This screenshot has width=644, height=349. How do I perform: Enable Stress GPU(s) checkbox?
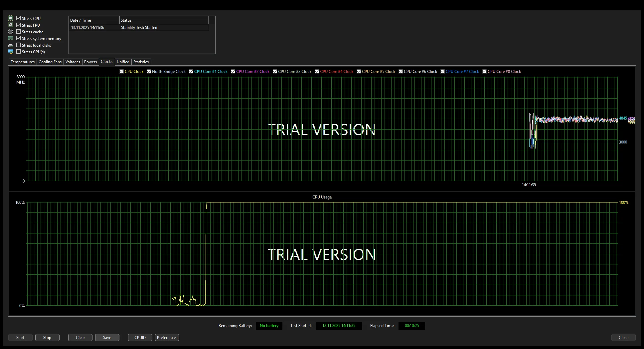click(19, 52)
